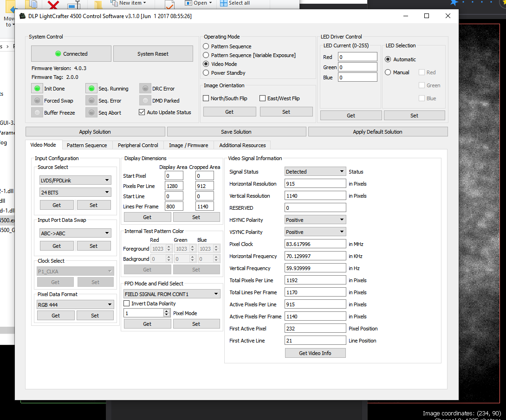
Task: Click the Seq. Error status indicator
Action: [x=91, y=100]
